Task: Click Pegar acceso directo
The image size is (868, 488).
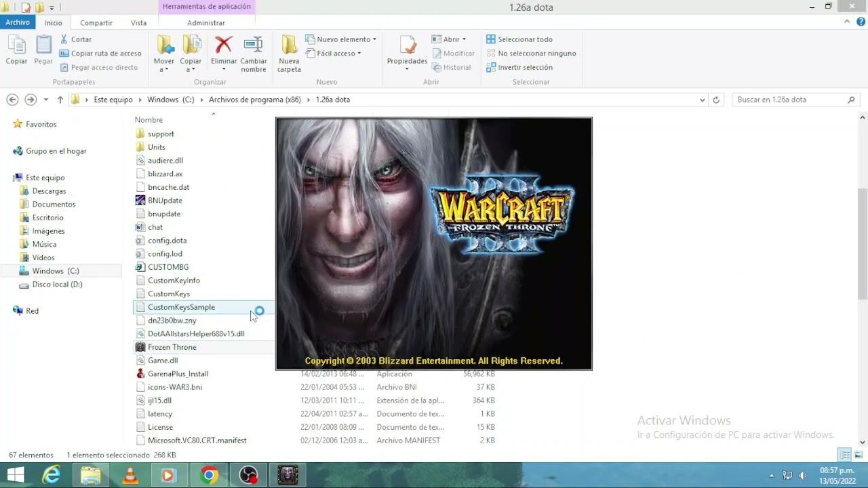Action: pos(98,67)
